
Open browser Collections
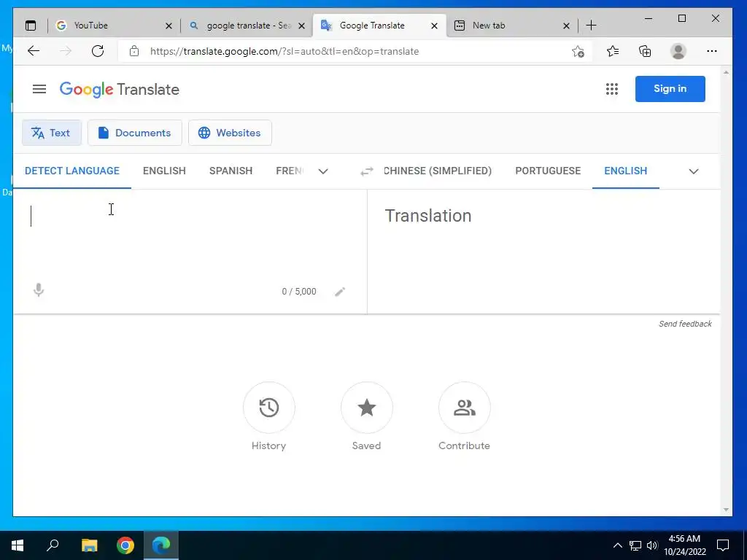pyautogui.click(x=645, y=51)
